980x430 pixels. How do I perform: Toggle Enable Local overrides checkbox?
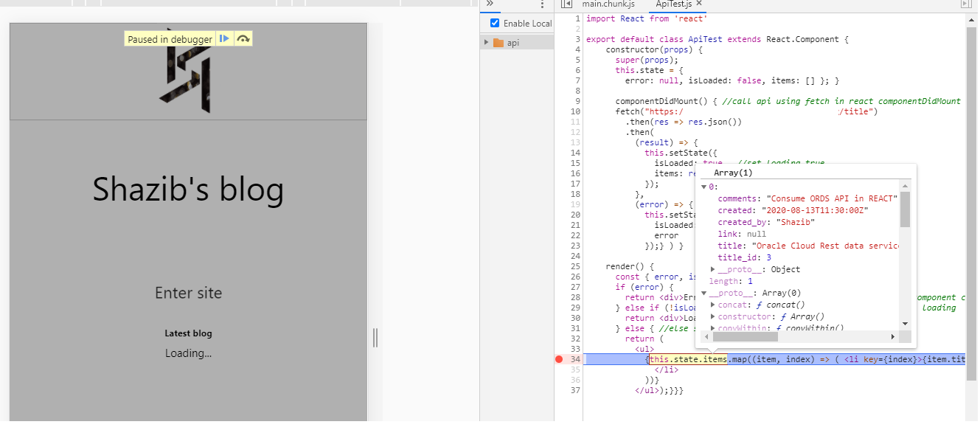(x=494, y=24)
